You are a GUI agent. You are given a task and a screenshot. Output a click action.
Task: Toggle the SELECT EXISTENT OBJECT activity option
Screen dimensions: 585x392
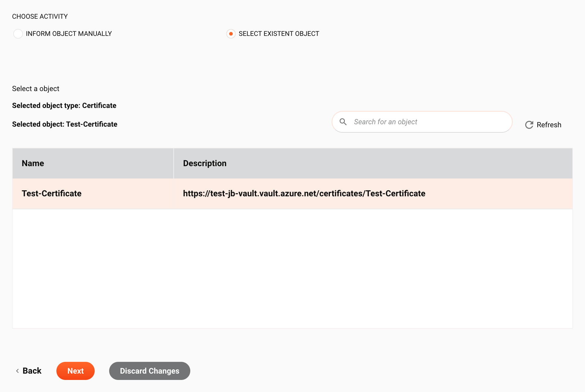coord(231,34)
